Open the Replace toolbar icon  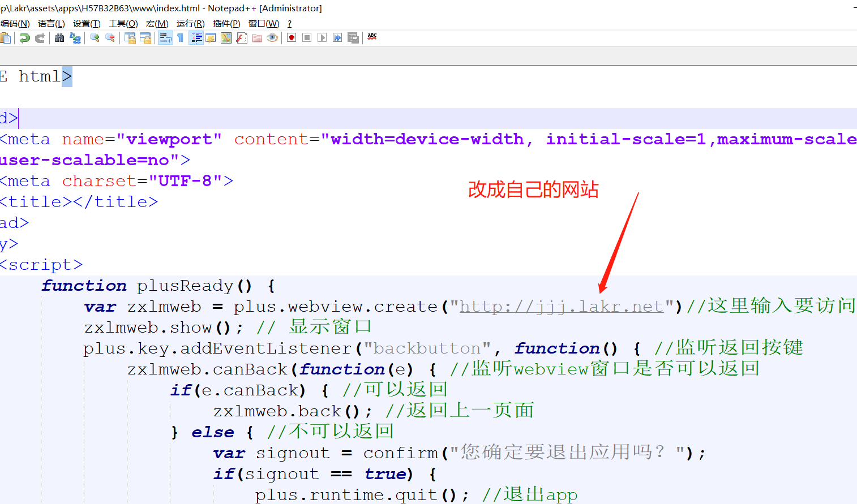point(75,37)
